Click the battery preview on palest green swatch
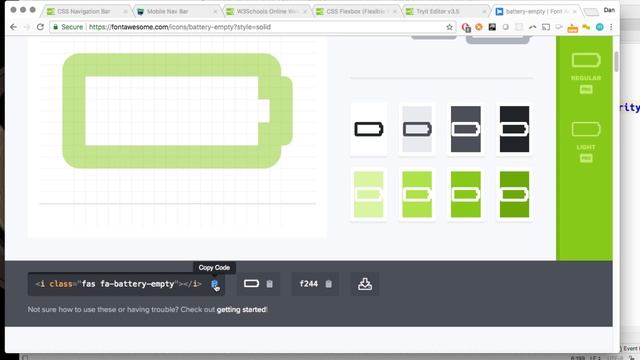Viewport: 640px width, 360px height. (369, 194)
